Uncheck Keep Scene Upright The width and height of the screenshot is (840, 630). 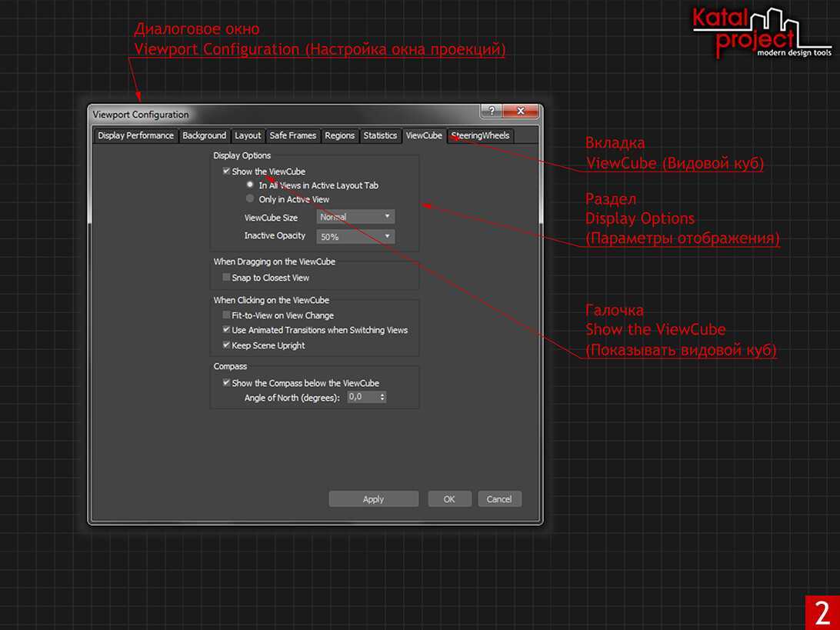pos(226,345)
